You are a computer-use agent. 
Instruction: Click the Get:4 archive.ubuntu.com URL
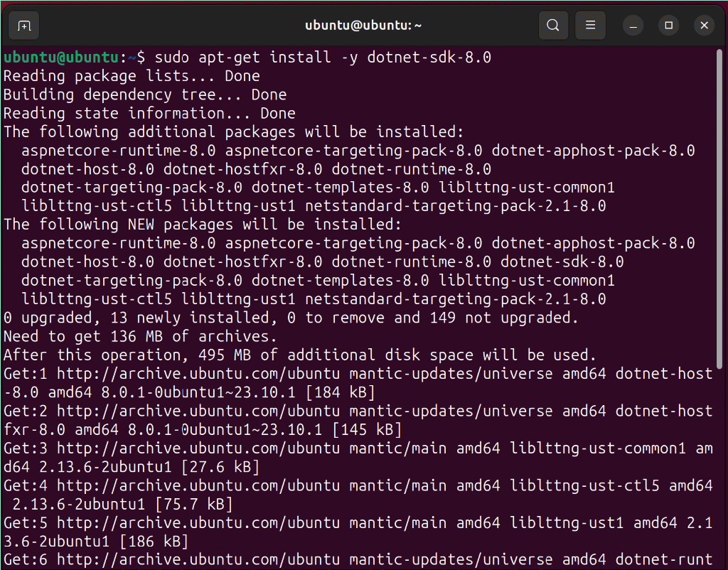point(198,485)
